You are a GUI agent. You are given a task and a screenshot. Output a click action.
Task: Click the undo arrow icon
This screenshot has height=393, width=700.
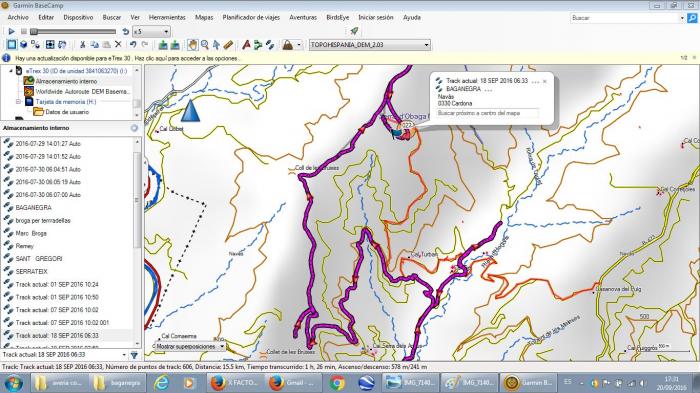[133, 45]
